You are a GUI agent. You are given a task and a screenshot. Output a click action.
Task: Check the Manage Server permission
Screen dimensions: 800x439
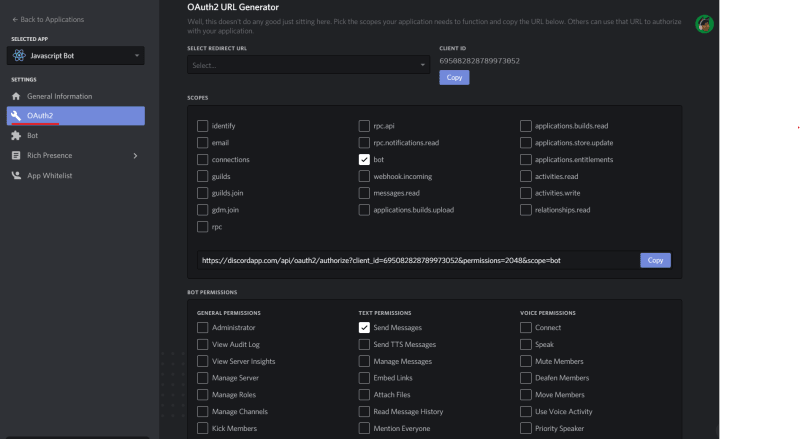point(203,378)
